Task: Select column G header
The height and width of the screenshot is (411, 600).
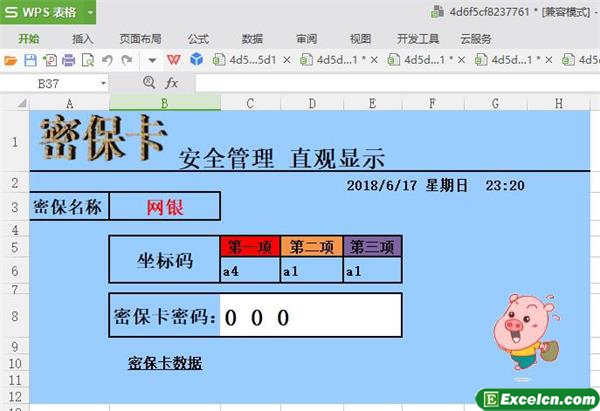Action: click(x=496, y=103)
